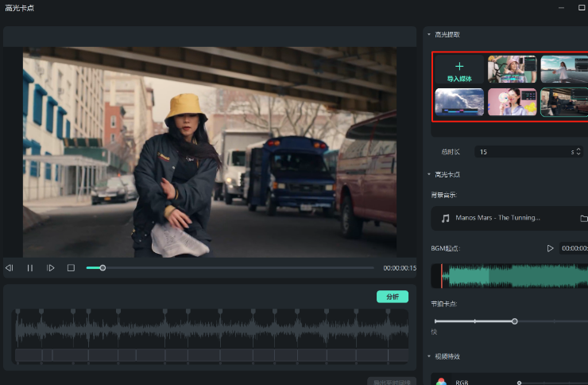Image resolution: width=588 pixels, height=385 pixels.
Task: Select the pink background girl thumbnail
Action: coord(512,102)
